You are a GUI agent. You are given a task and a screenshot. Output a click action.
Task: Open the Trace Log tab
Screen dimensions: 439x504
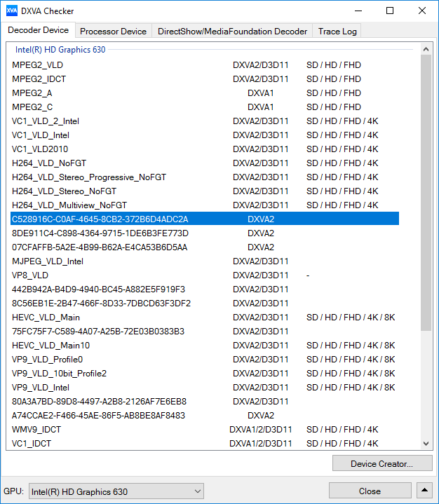click(x=337, y=31)
